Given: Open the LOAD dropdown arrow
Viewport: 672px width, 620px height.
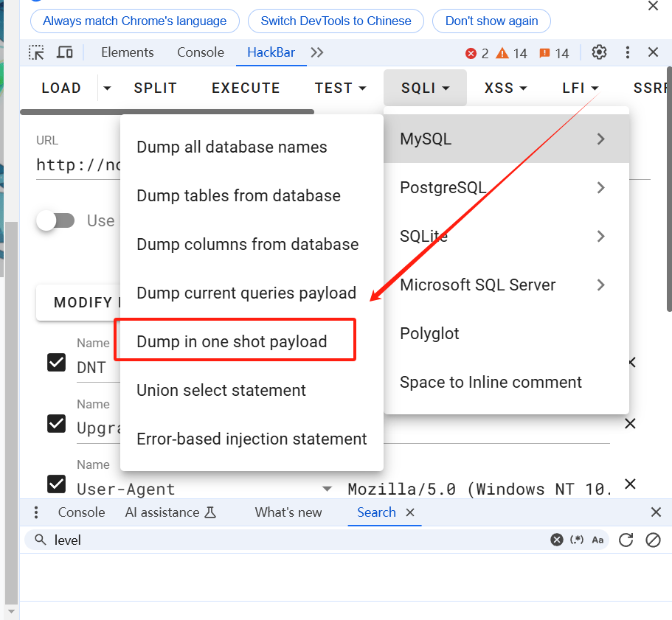Looking at the screenshot, I should point(107,88).
